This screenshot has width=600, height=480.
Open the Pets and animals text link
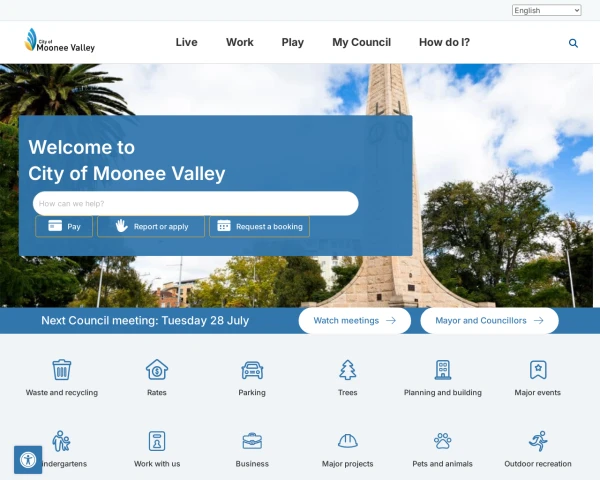(442, 464)
